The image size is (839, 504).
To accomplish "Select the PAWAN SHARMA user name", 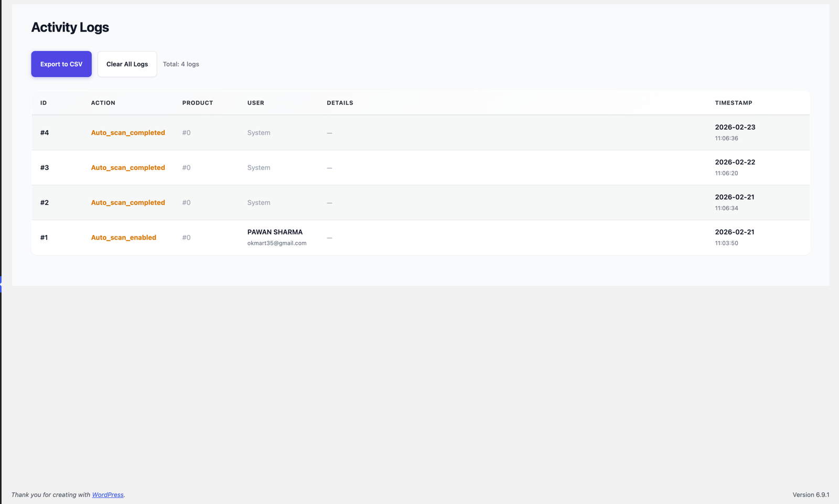I will 275,232.
